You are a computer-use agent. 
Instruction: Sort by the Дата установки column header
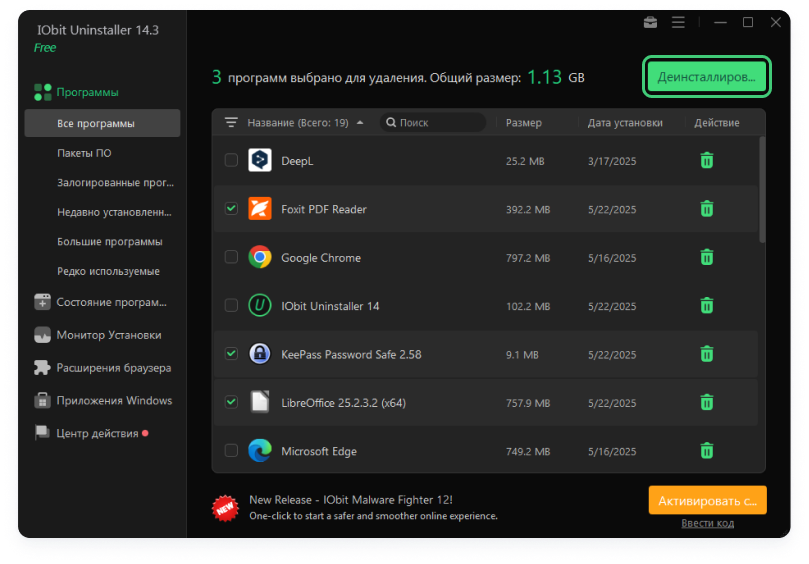click(625, 123)
